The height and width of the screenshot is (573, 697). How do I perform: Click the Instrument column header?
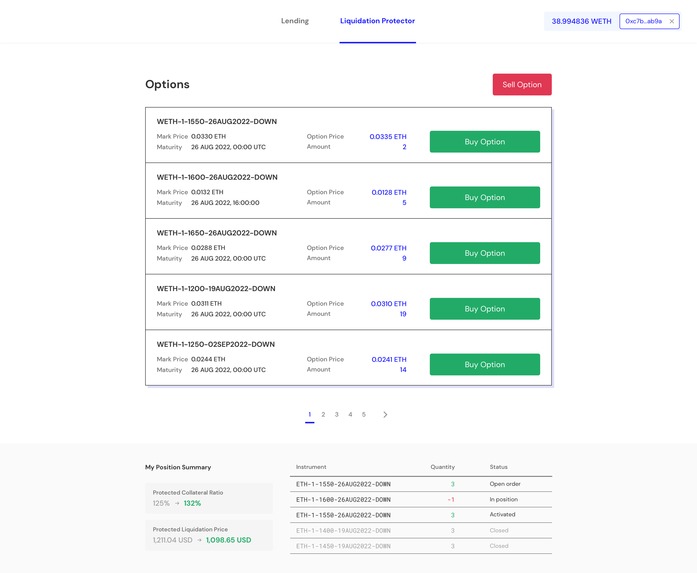coord(311,467)
